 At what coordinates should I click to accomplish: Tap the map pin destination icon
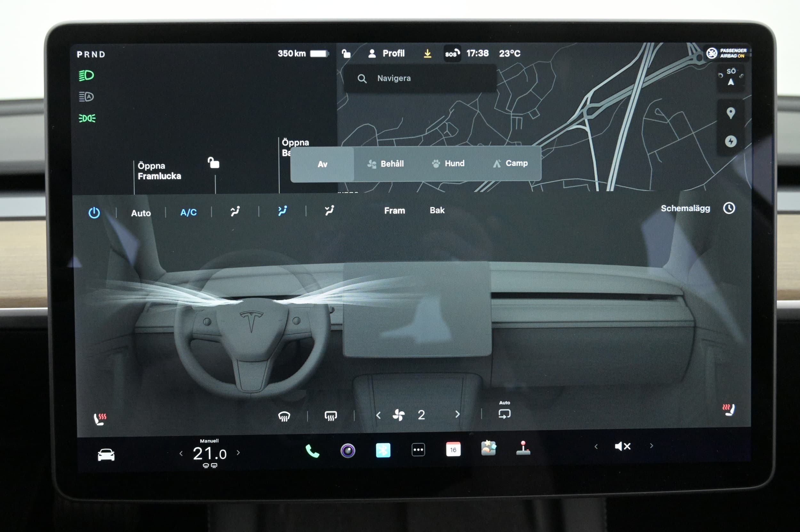[x=731, y=113]
